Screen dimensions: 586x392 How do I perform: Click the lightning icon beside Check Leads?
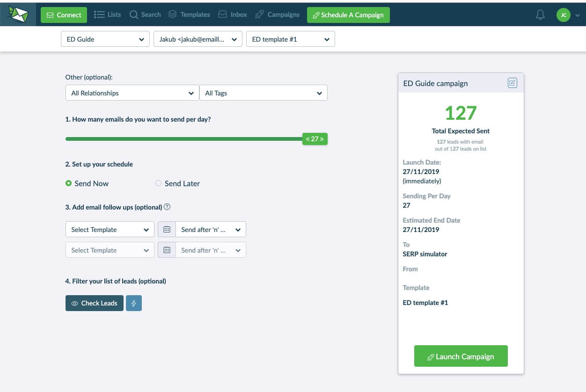click(134, 303)
